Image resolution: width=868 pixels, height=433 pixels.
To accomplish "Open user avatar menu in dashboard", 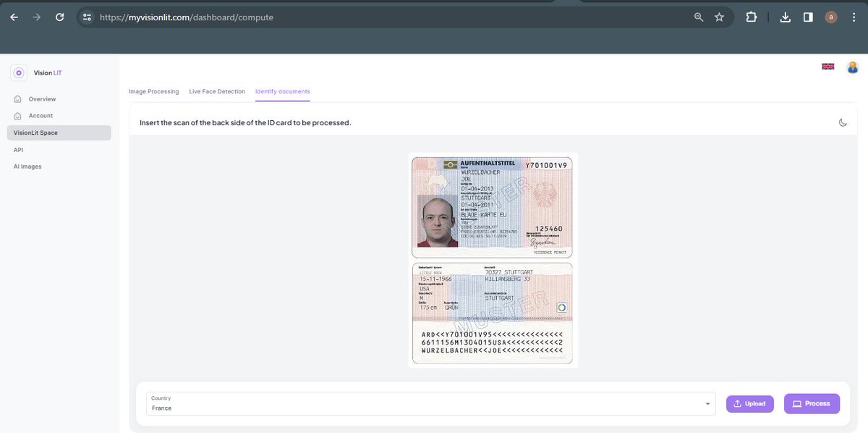I will pyautogui.click(x=853, y=67).
